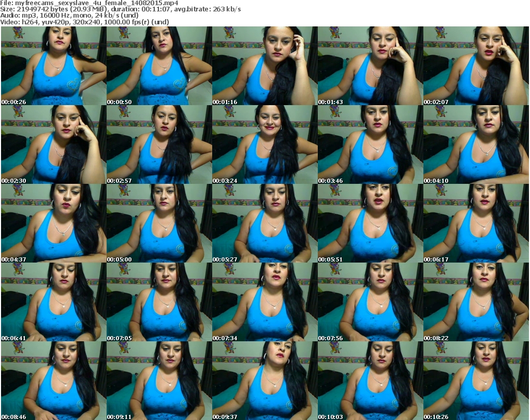Choose the frame timestamped 00:07:05

point(159,302)
